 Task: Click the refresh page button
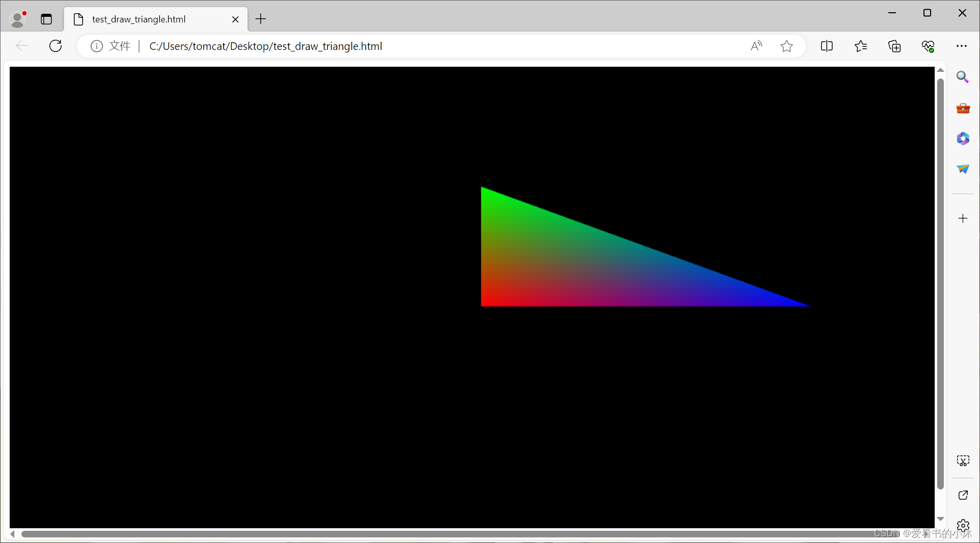pos(56,46)
